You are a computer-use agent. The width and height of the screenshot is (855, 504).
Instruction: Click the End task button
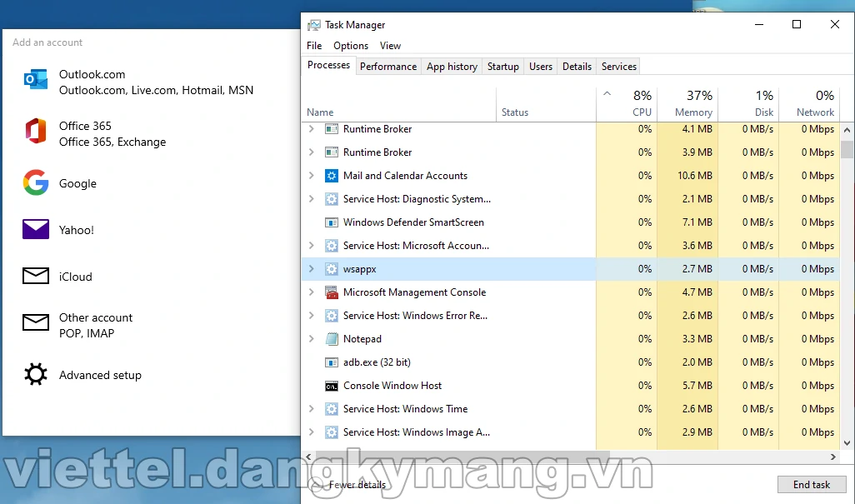click(x=812, y=484)
